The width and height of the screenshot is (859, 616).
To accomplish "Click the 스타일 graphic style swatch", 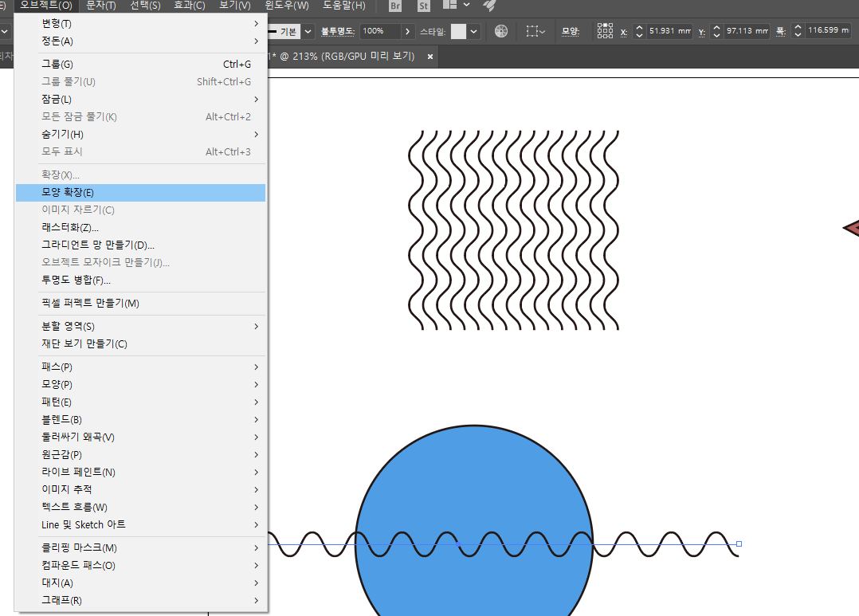I will [458, 31].
